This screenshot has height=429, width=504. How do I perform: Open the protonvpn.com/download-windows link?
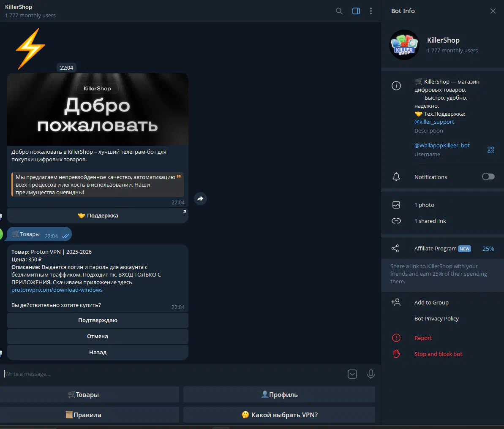(x=57, y=290)
